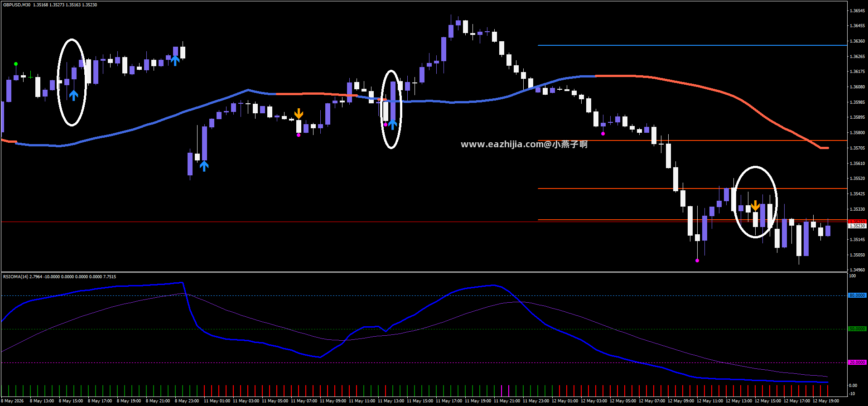Click the 12 May 17:00 time label
This screenshot has height=406, width=868.
pyautogui.click(x=797, y=401)
